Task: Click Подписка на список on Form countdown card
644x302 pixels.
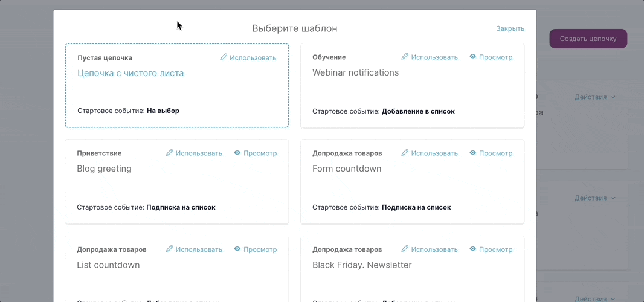Action: [x=416, y=208]
